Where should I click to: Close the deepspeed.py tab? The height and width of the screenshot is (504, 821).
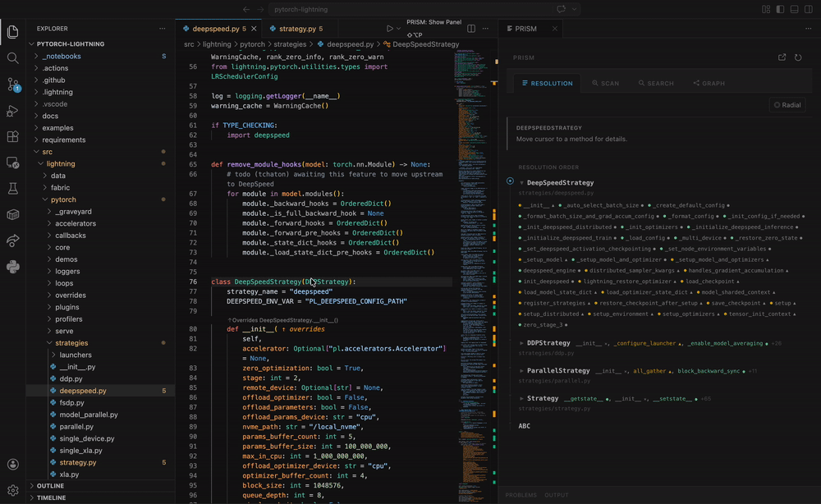point(254,29)
